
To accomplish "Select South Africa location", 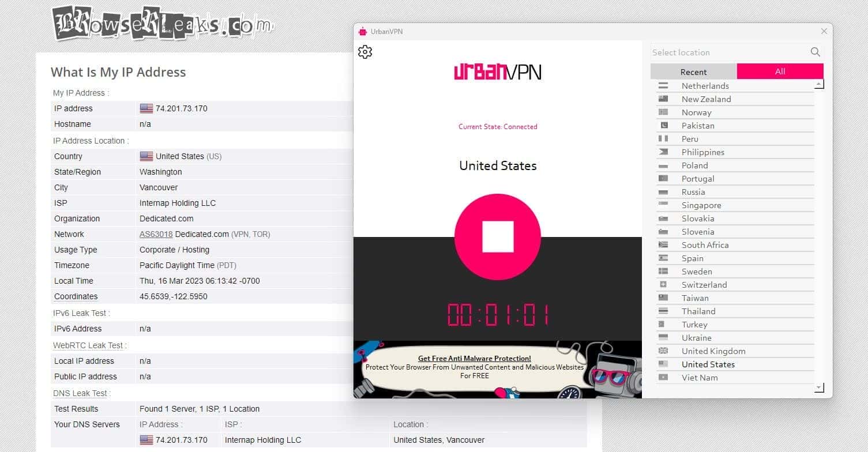I will [x=735, y=245].
